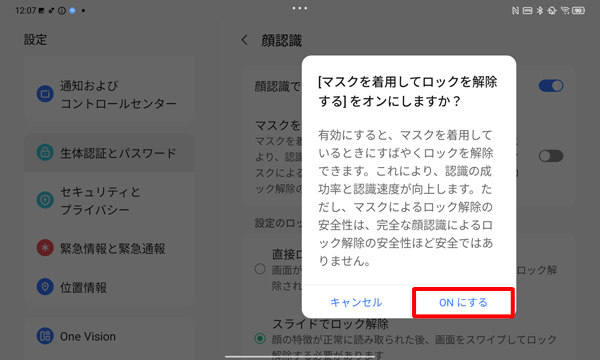Tap the silent mode bell icon
Viewport: 600px width, 360px height.
coord(552,11)
